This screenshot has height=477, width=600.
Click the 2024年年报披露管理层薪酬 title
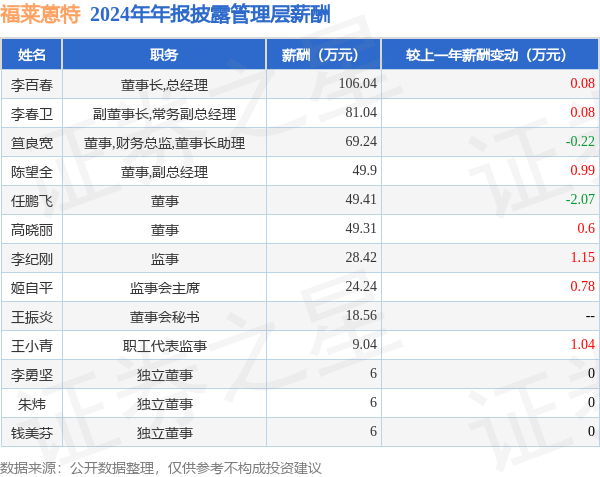[210, 15]
